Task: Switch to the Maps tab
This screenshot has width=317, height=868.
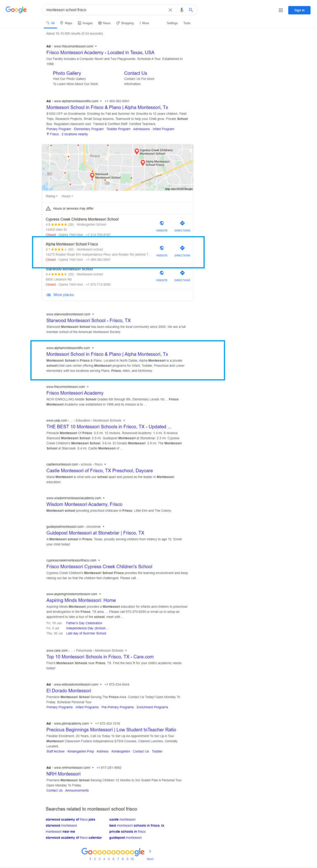Action: (x=66, y=23)
